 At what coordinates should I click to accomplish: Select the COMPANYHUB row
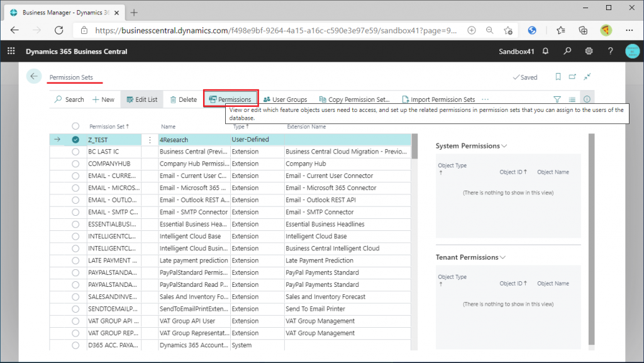75,164
